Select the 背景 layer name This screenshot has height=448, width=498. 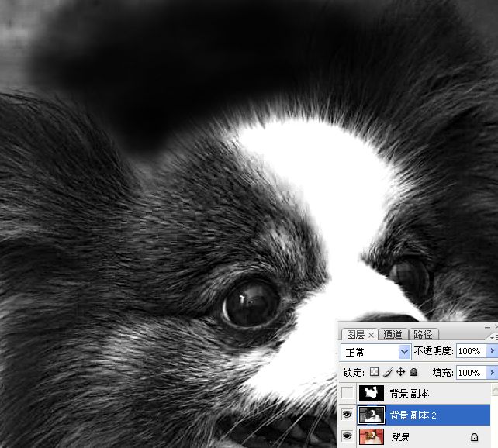(400, 438)
